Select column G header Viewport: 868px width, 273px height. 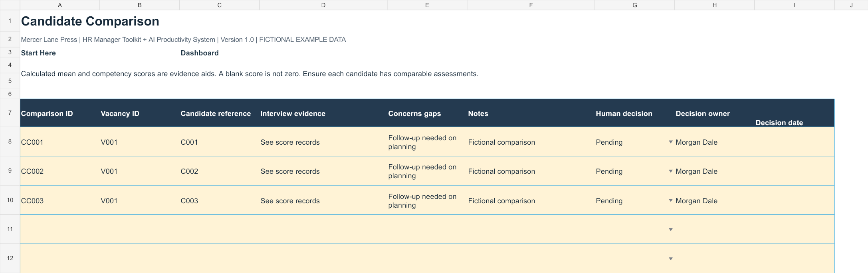point(635,5)
